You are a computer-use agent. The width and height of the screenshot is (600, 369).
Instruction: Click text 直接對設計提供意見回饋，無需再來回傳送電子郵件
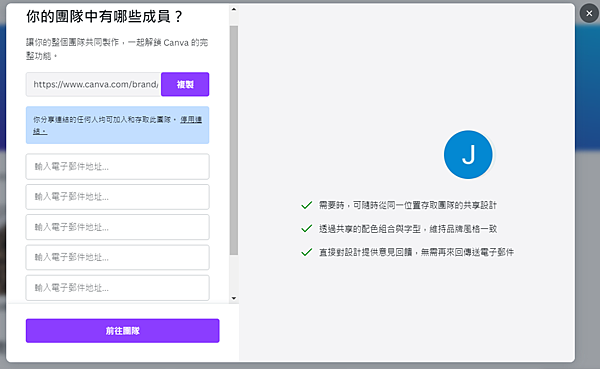(x=416, y=252)
